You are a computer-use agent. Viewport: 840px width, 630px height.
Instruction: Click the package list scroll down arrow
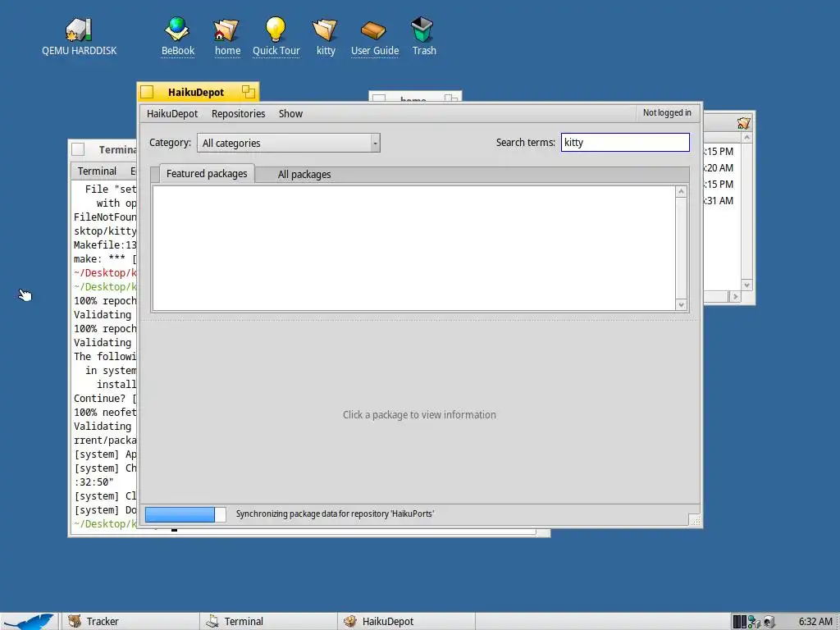tap(681, 305)
